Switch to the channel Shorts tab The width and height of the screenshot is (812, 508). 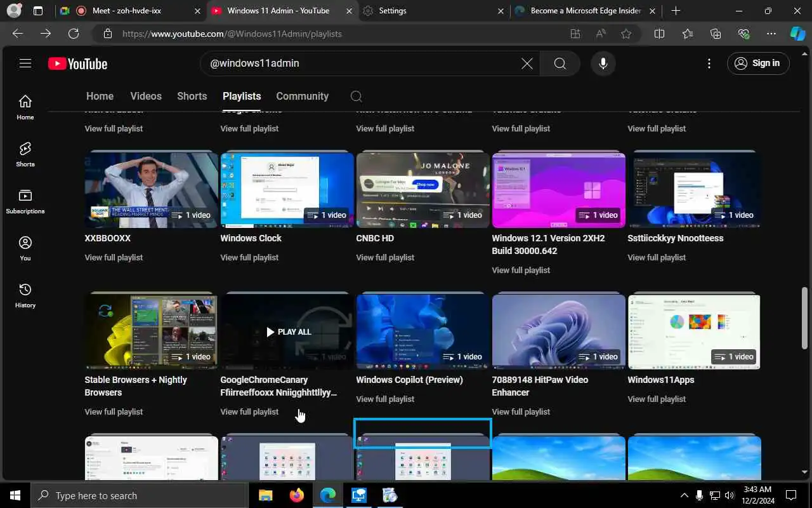coord(192,96)
